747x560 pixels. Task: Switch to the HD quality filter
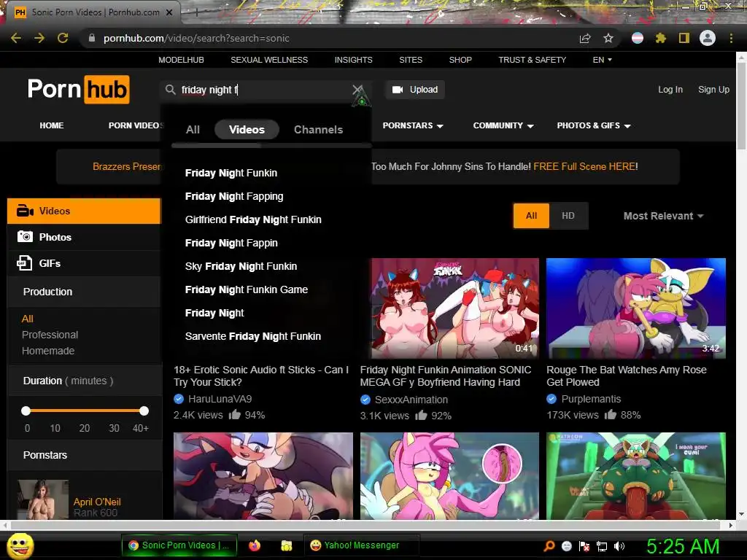pyautogui.click(x=568, y=216)
